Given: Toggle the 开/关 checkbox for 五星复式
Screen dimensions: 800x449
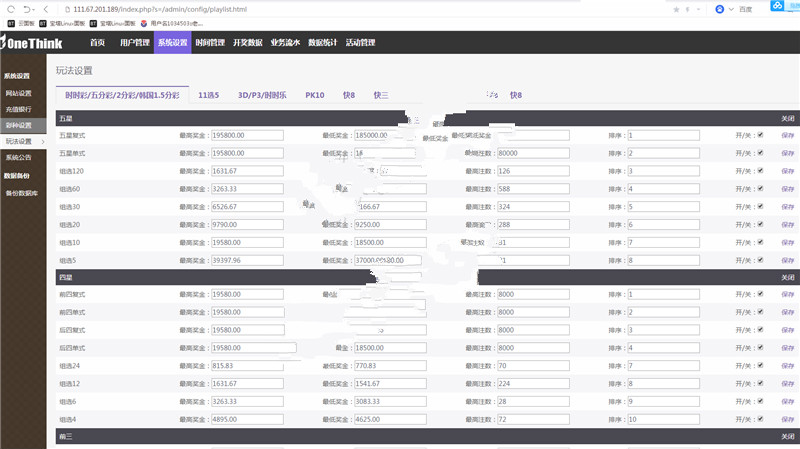Looking at the screenshot, I should [x=760, y=135].
